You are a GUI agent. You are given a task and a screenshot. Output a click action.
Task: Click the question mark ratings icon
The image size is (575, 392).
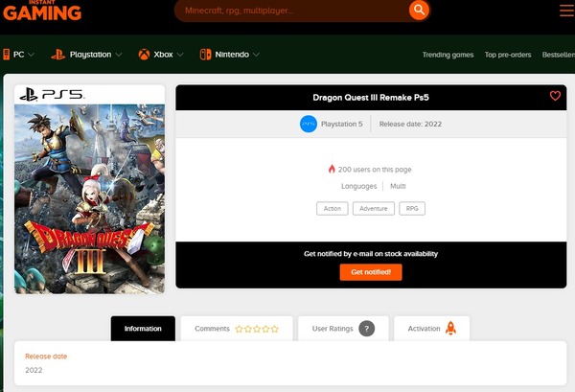(x=366, y=329)
